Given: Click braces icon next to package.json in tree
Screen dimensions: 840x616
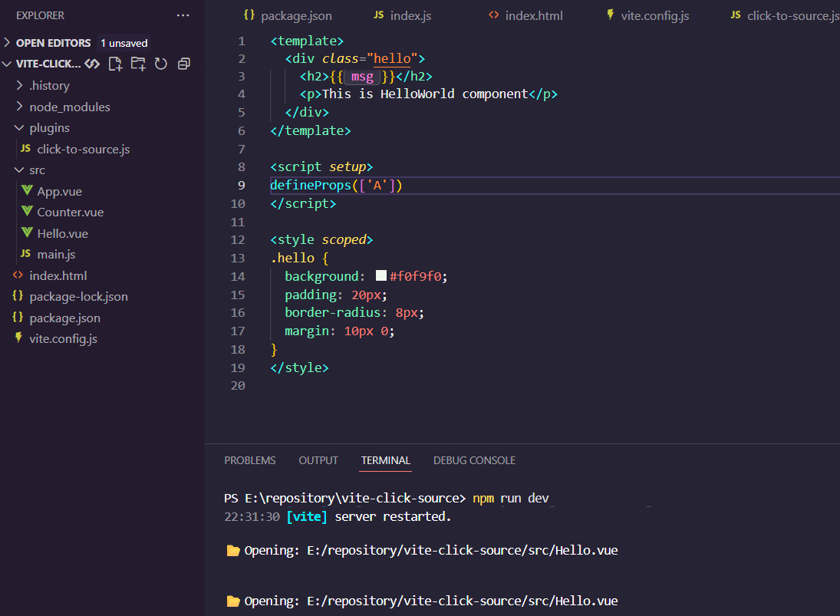Looking at the screenshot, I should click(18, 317).
